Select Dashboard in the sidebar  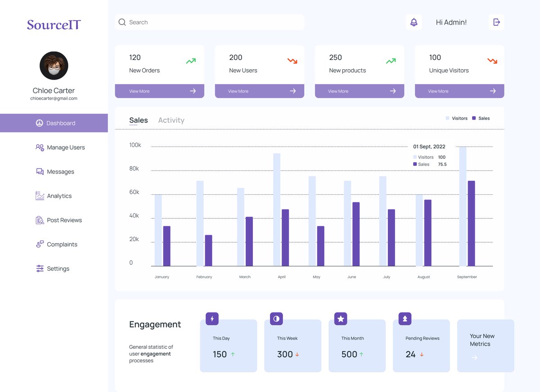coord(54,123)
